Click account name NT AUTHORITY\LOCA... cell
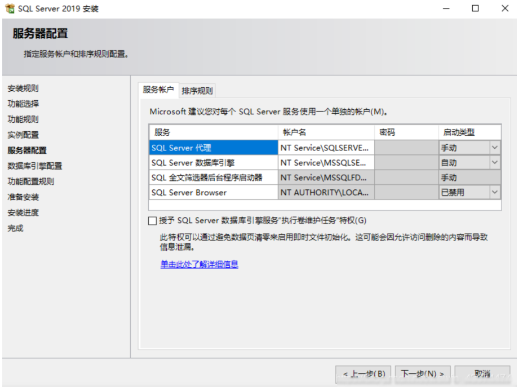532x392 pixels. click(326, 192)
